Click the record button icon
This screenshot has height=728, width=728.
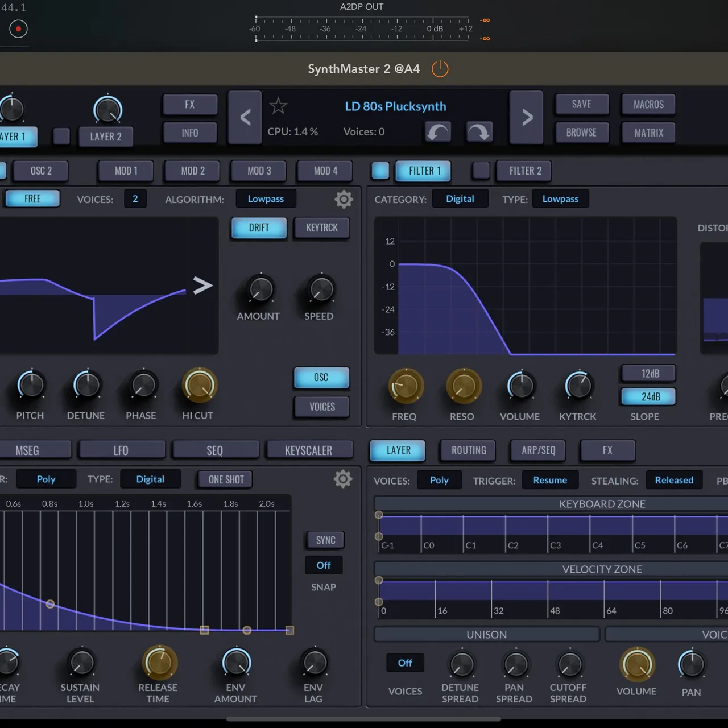click(x=17, y=28)
